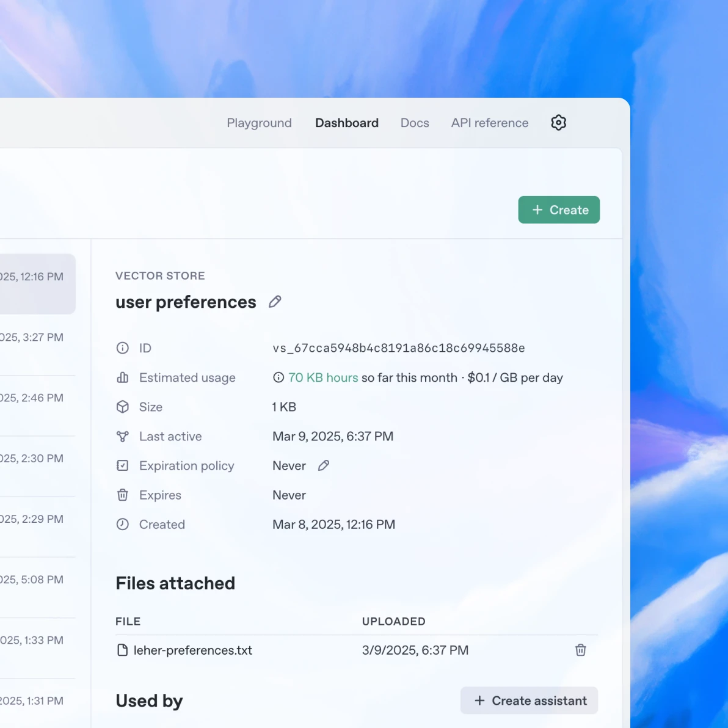Click the info icon beside ID

pyautogui.click(x=123, y=348)
